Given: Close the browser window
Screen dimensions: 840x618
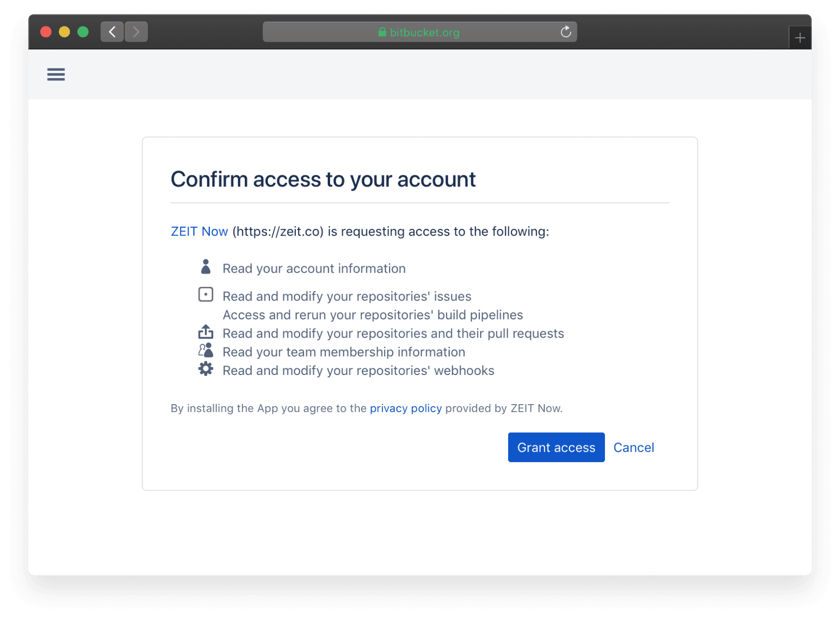Looking at the screenshot, I should coord(46,32).
